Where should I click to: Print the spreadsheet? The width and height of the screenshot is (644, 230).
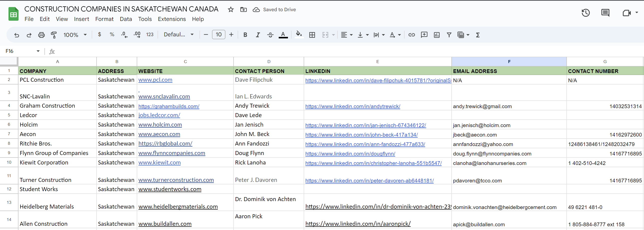(41, 35)
